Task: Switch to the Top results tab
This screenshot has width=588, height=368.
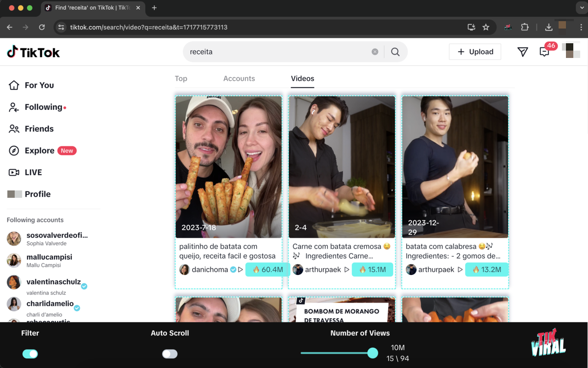Action: pos(181,79)
